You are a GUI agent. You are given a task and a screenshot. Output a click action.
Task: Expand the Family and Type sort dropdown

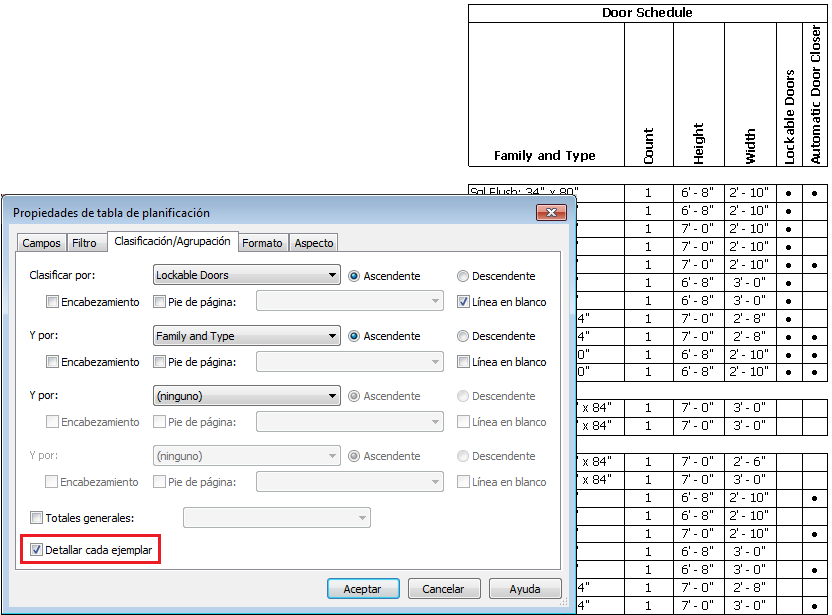pos(247,336)
